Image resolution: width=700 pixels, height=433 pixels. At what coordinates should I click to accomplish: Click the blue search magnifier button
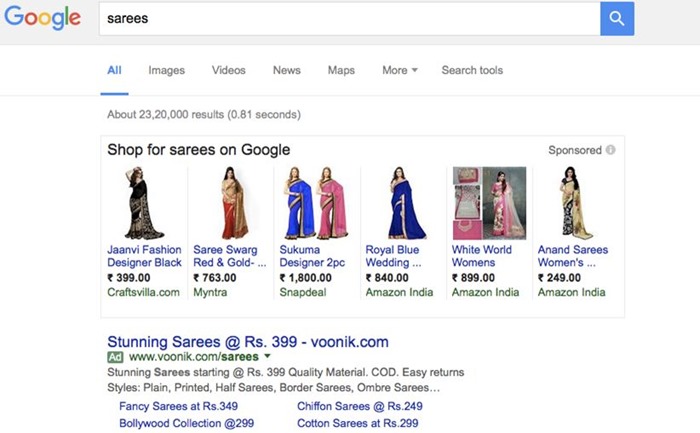coord(617,18)
